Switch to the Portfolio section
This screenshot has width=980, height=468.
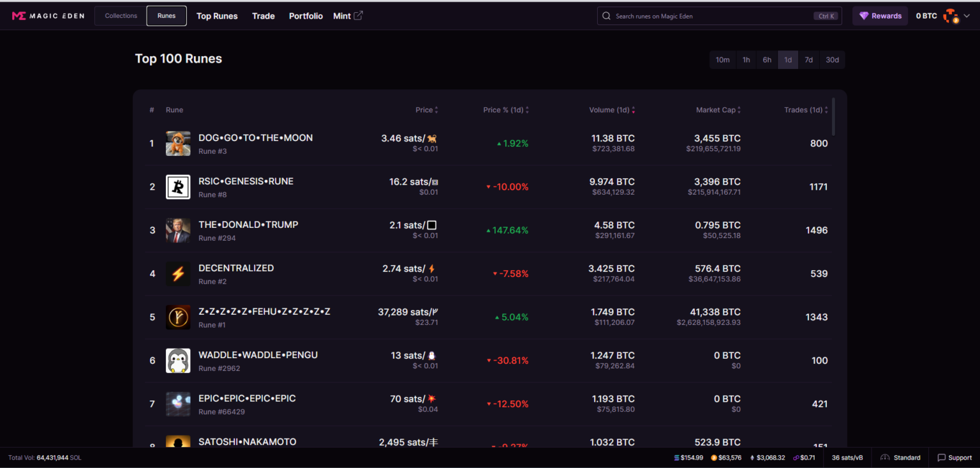(306, 15)
